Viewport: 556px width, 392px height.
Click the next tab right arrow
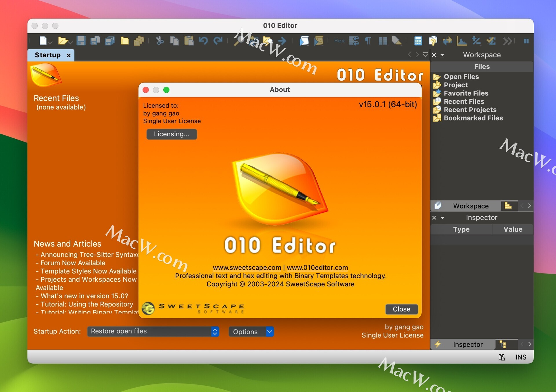pos(417,54)
